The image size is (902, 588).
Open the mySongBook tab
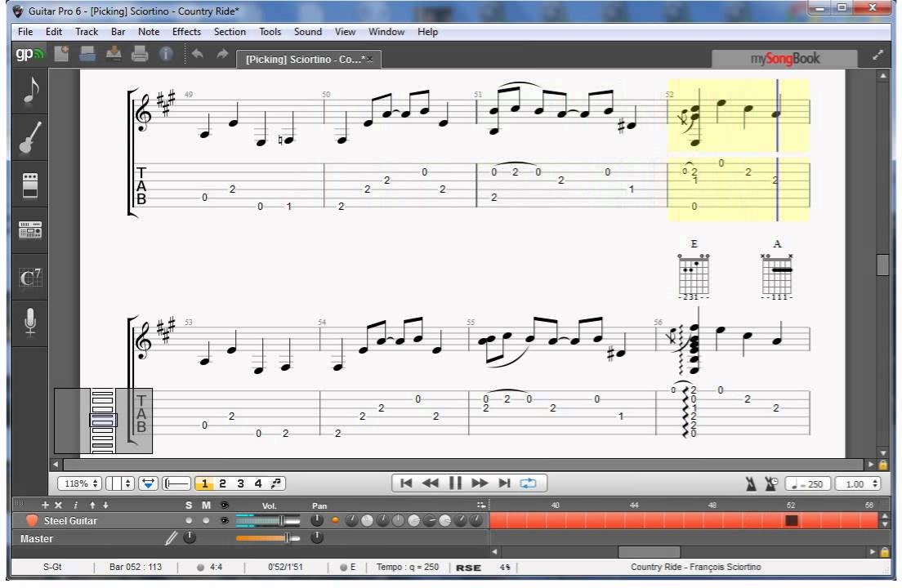784,59
